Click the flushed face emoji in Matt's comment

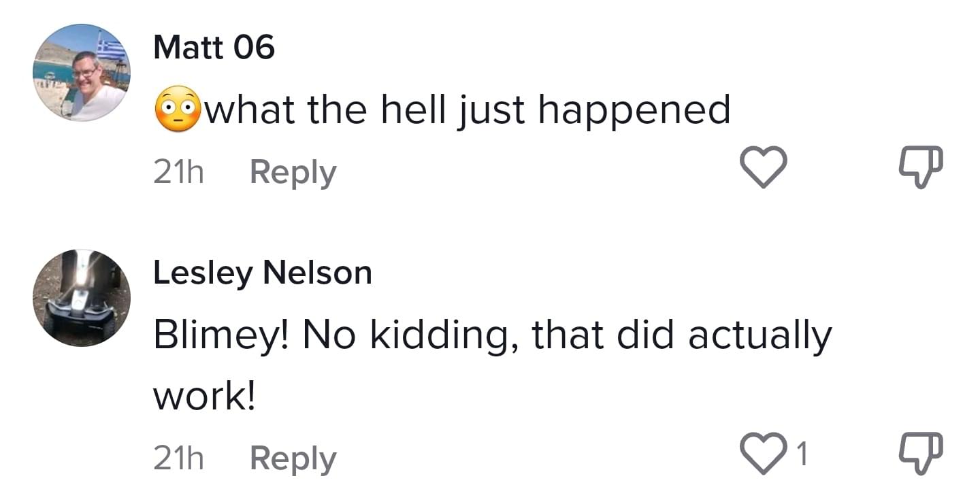click(178, 111)
